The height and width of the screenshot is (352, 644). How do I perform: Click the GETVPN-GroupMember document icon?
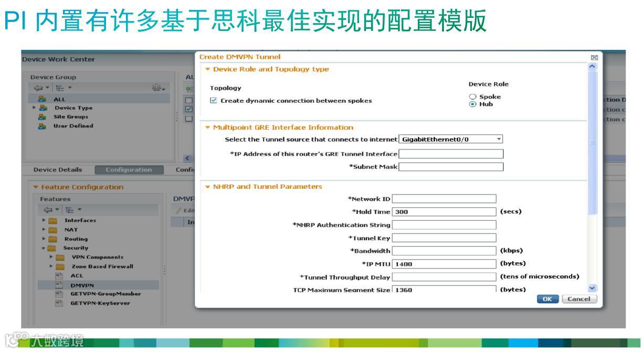click(x=59, y=294)
